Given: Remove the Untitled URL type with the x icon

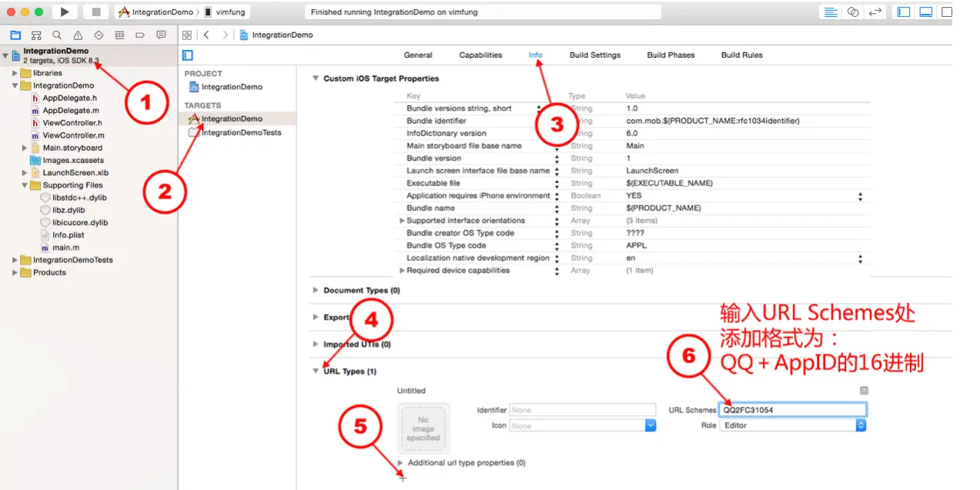Looking at the screenshot, I should [x=864, y=391].
